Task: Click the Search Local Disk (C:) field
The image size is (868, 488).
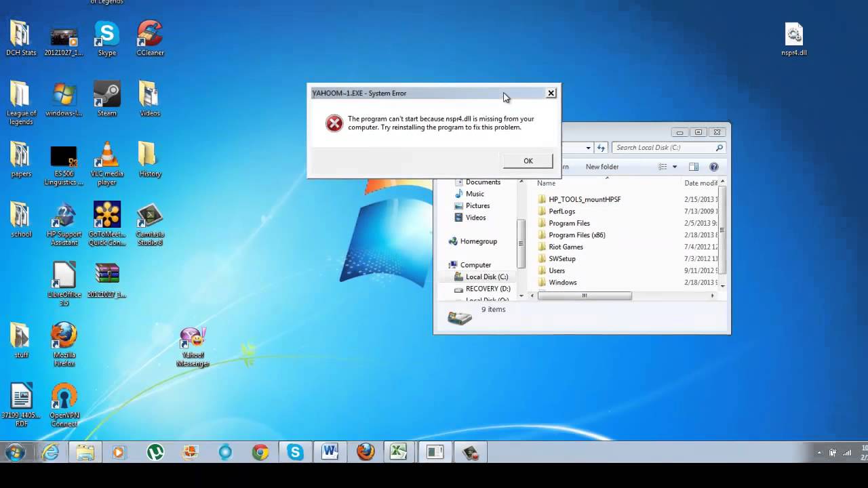Action: [669, 147]
